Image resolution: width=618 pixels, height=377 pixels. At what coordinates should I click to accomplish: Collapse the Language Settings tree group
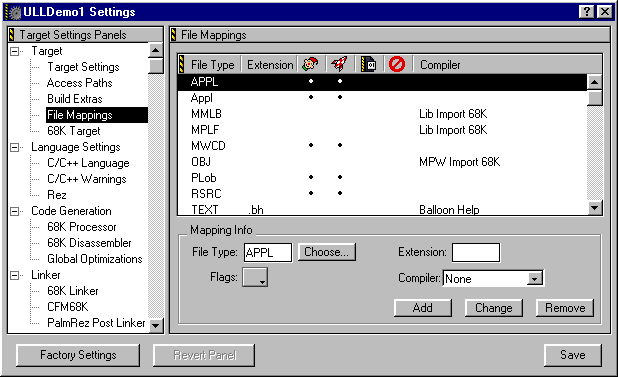click(x=15, y=147)
